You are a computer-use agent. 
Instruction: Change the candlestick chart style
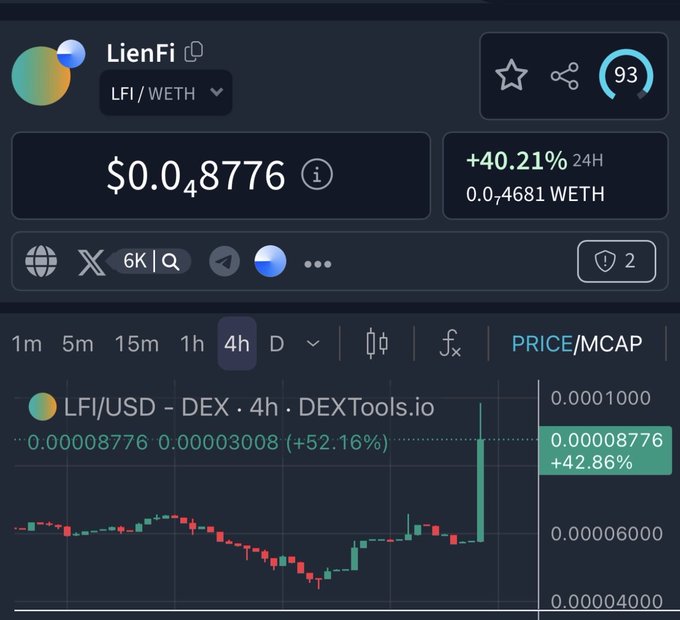pyautogui.click(x=377, y=343)
